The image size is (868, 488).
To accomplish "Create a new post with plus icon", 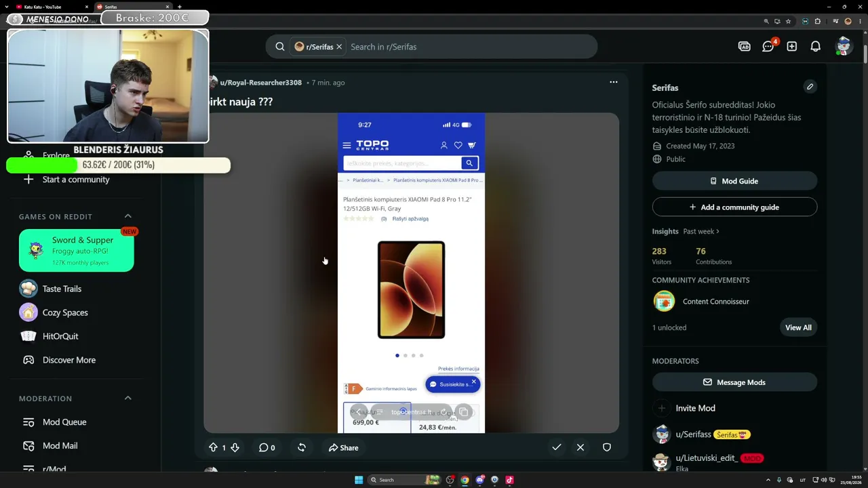I will click(791, 47).
